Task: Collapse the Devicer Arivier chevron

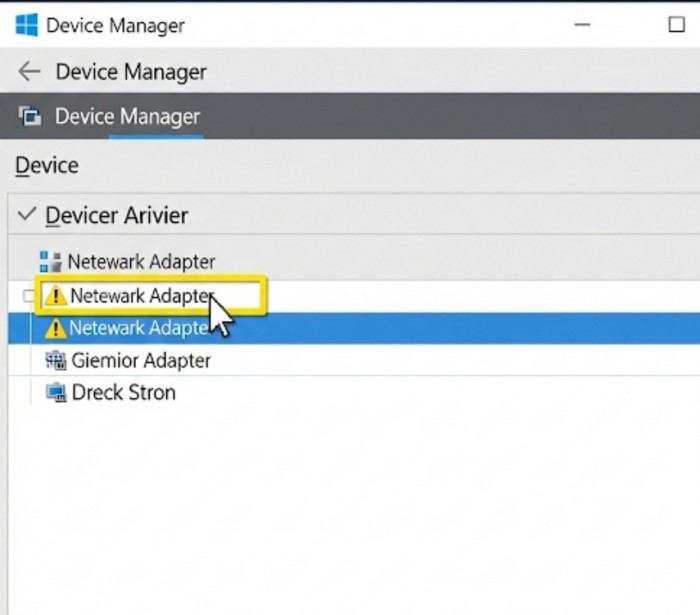Action: [27, 215]
